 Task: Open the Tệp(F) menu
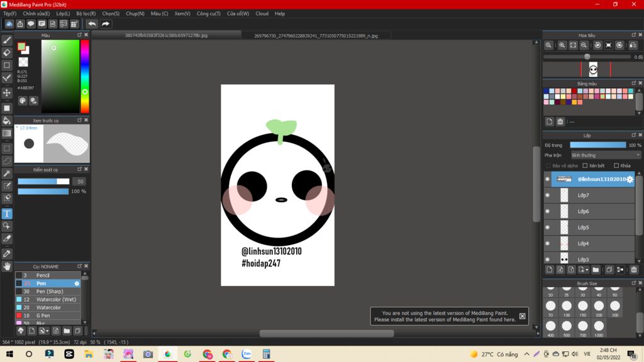click(x=10, y=14)
